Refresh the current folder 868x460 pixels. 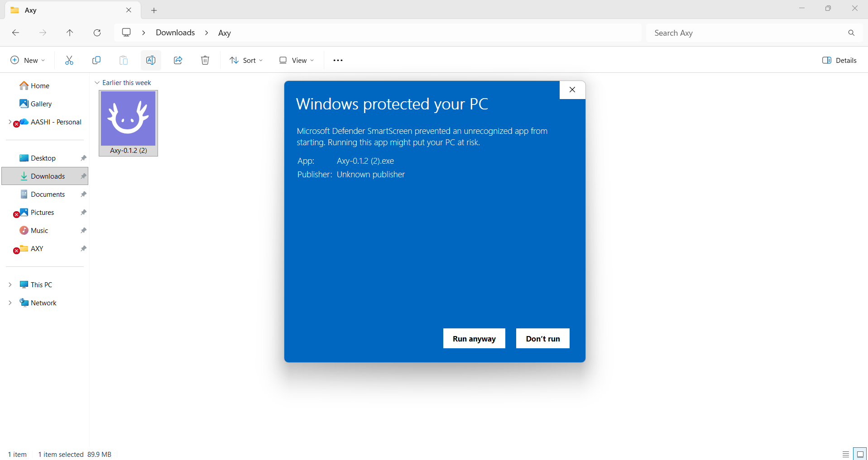tap(97, 33)
